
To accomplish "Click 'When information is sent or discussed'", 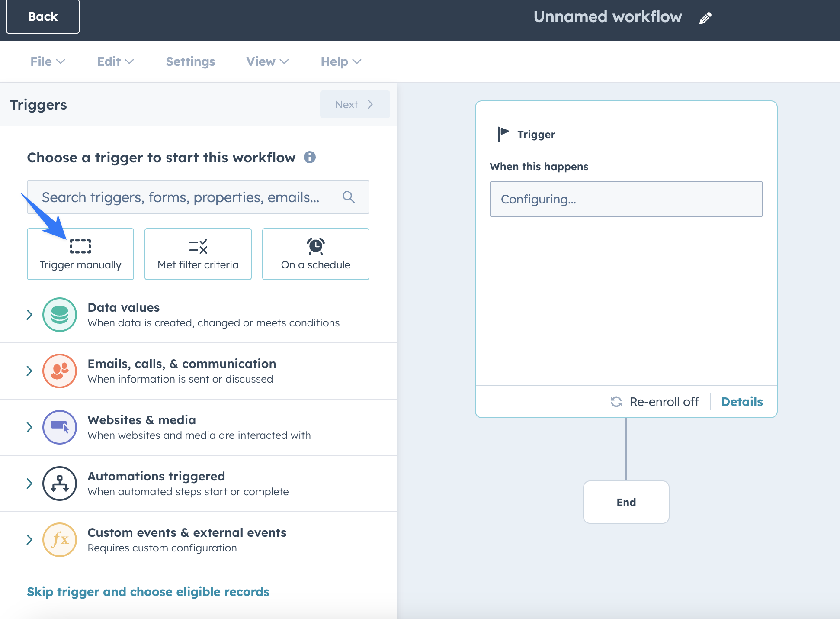I will [x=180, y=379].
